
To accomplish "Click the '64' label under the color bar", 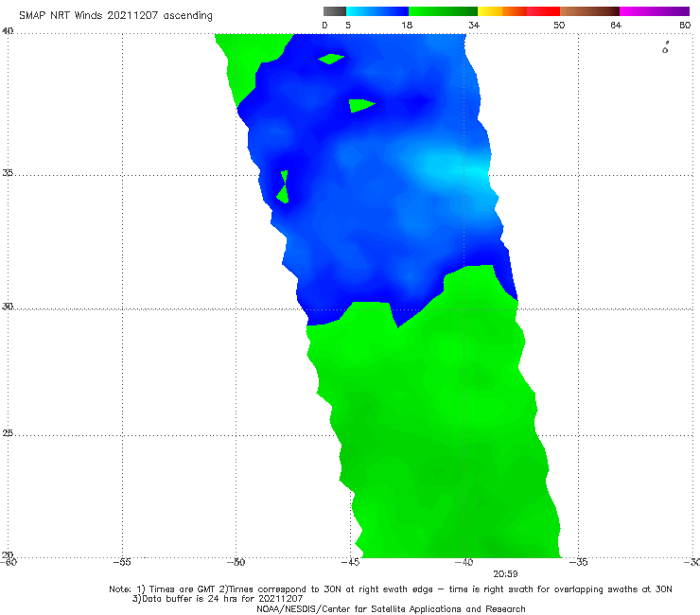I will [x=616, y=25].
